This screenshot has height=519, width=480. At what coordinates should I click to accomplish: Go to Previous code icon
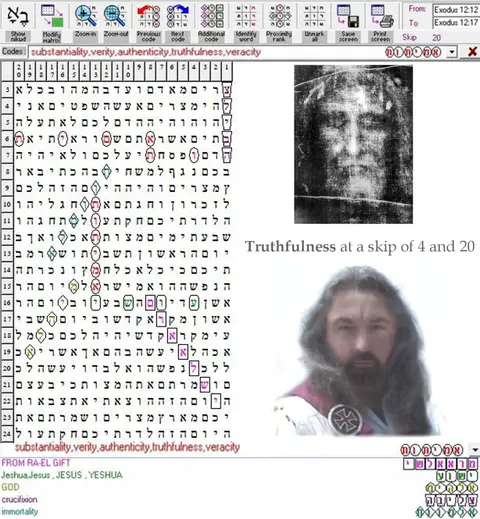pyautogui.click(x=148, y=16)
